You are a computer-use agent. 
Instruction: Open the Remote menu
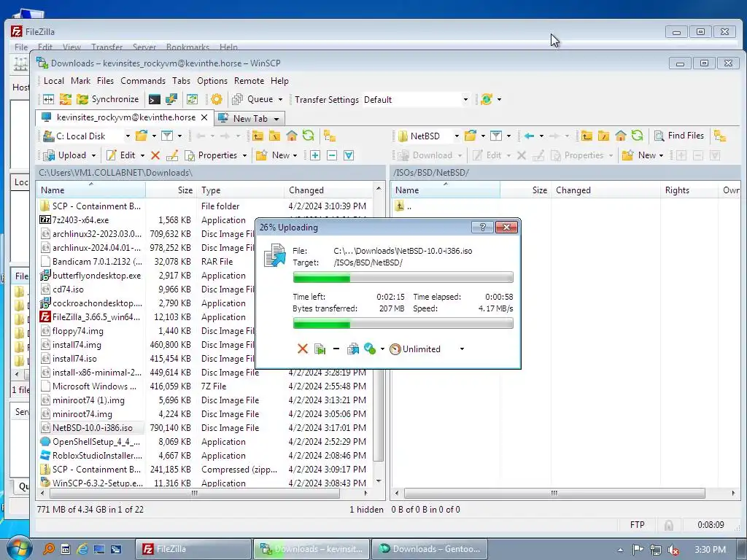point(249,81)
